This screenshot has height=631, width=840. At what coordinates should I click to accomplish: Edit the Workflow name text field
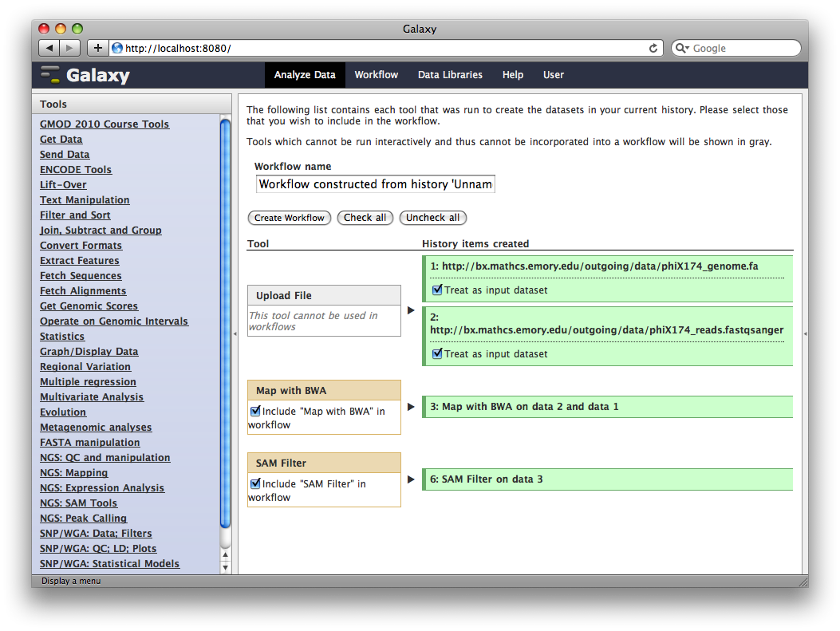click(x=376, y=184)
